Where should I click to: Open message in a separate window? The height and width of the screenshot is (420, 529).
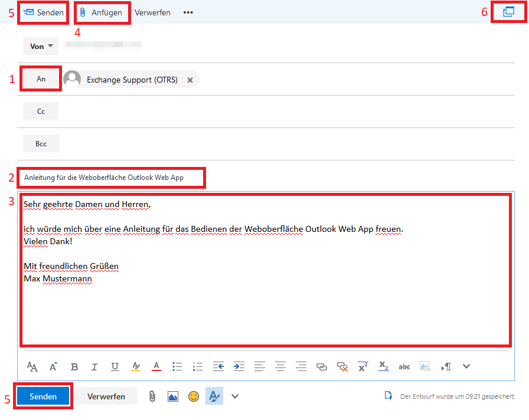pos(508,12)
